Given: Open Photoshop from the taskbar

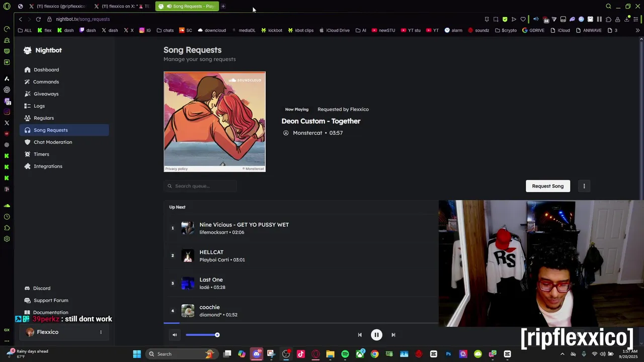Looking at the screenshot, I should 448,354.
